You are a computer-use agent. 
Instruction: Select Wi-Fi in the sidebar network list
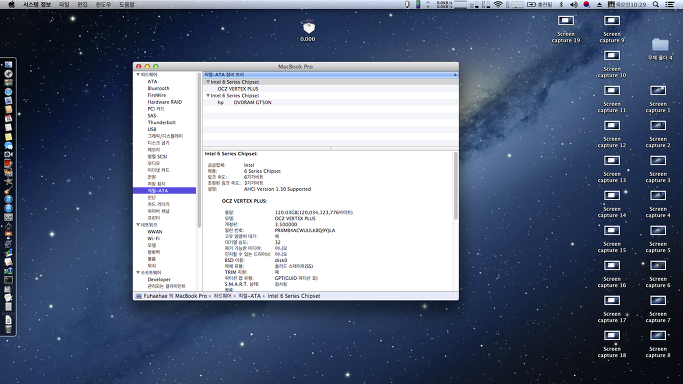click(x=153, y=239)
